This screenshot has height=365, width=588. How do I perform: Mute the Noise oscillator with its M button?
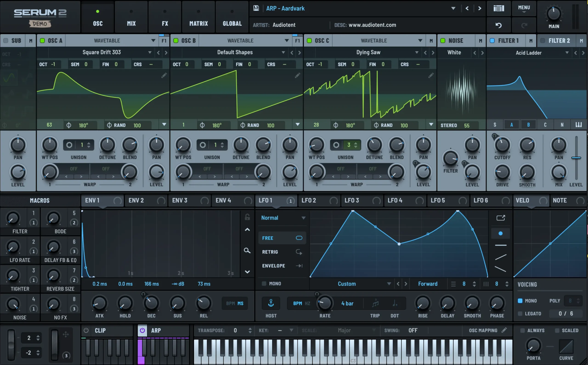(480, 41)
